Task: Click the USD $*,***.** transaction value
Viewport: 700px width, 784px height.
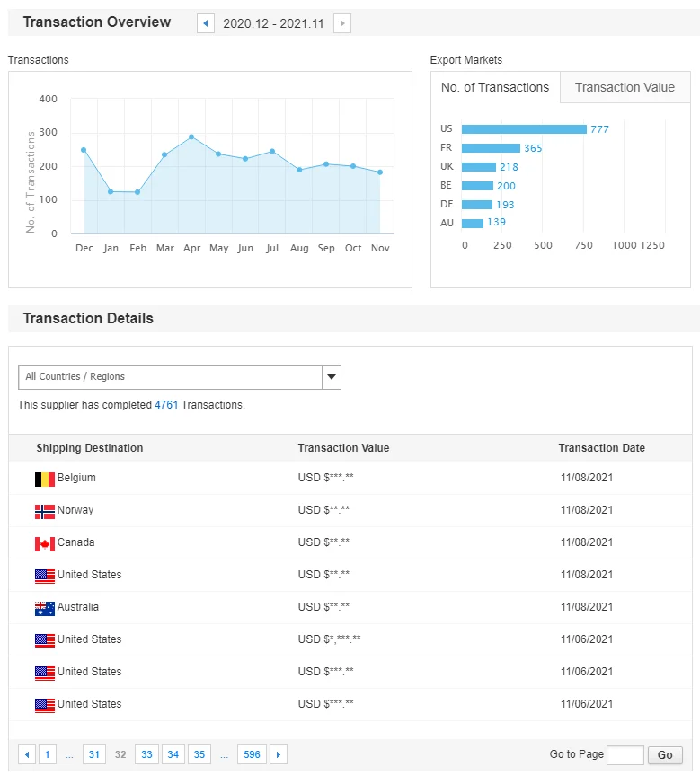Action: [x=329, y=639]
